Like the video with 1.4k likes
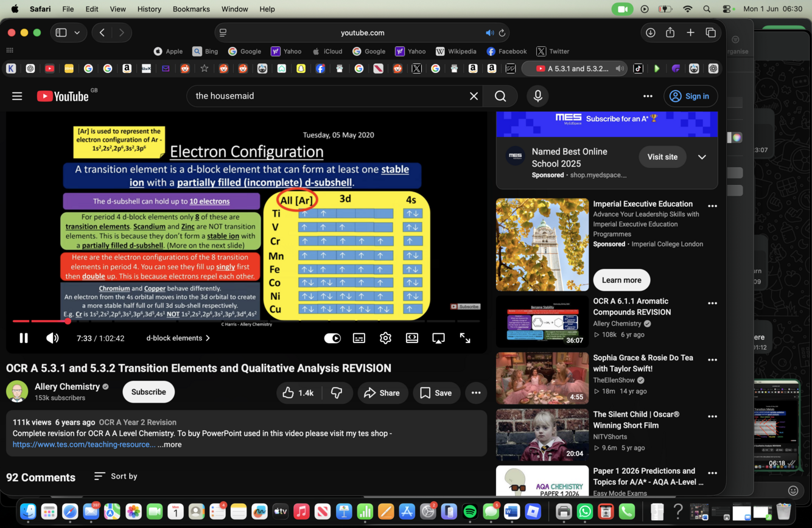 tap(298, 393)
